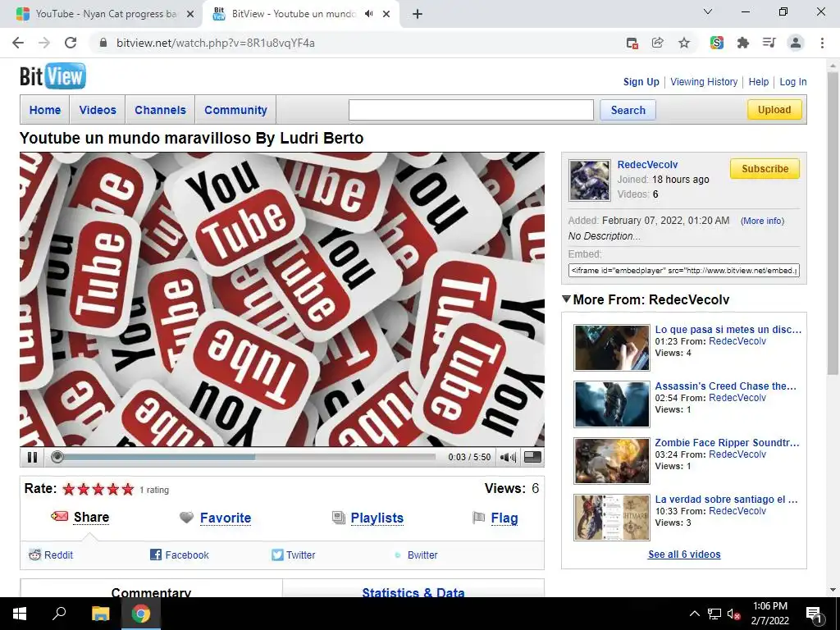
Task: Mute the video player volume
Action: [508, 457]
